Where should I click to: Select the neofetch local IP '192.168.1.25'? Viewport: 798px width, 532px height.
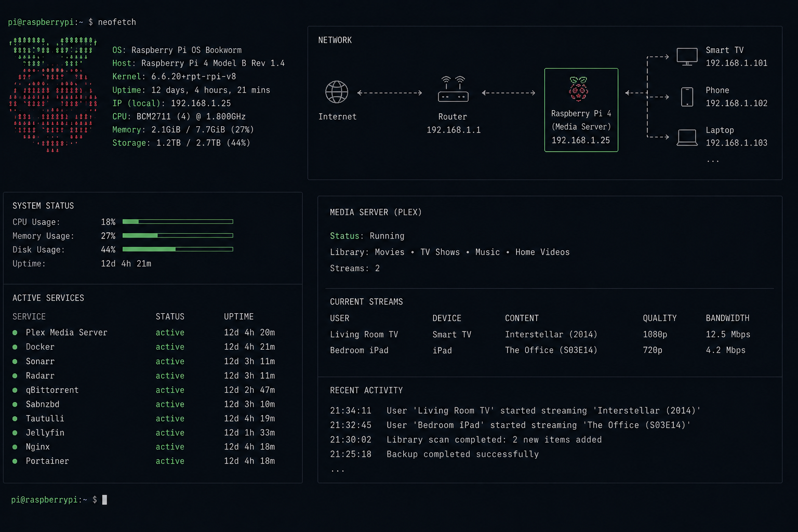pyautogui.click(x=201, y=103)
